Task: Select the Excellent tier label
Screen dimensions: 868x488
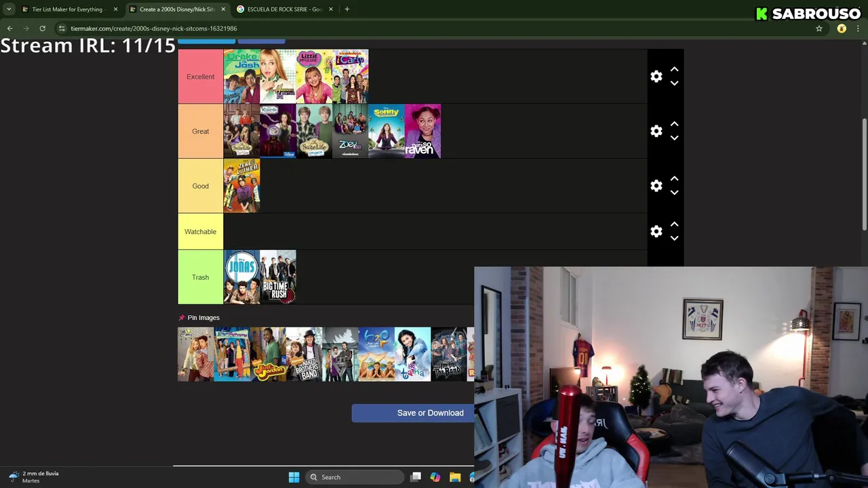Action: pyautogui.click(x=200, y=77)
